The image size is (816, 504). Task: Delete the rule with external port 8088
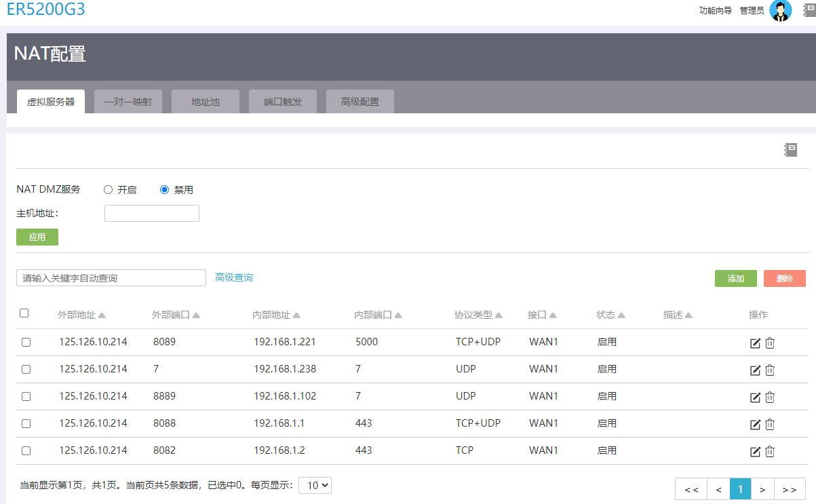(x=770, y=424)
